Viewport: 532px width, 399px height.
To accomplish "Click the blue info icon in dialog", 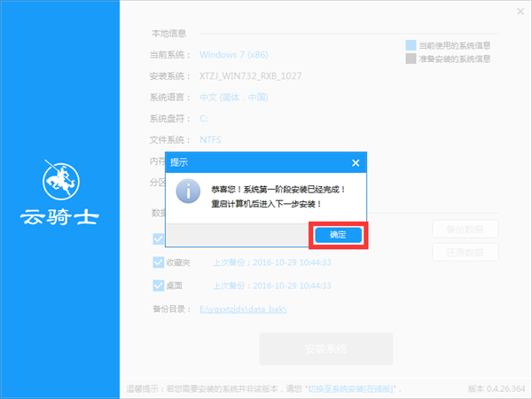I will coord(187,194).
